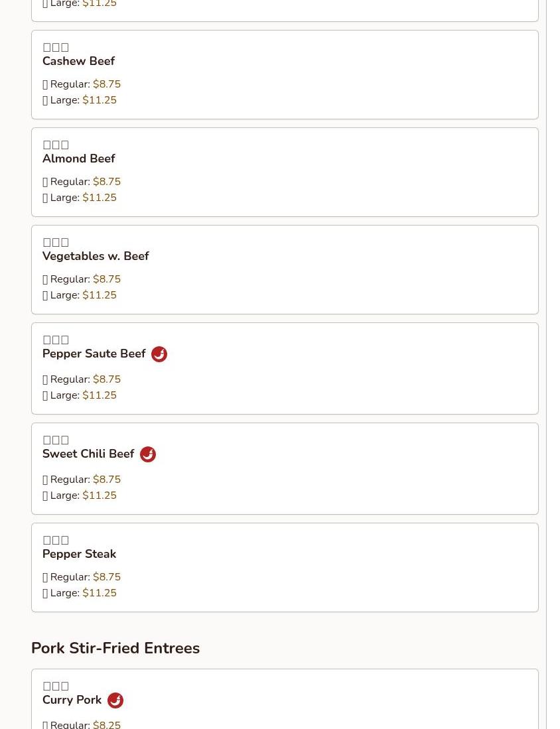This screenshot has height=729, width=560.
Task: Click the Pork Stir-Fried Entrees section heading
Action: 115,648
